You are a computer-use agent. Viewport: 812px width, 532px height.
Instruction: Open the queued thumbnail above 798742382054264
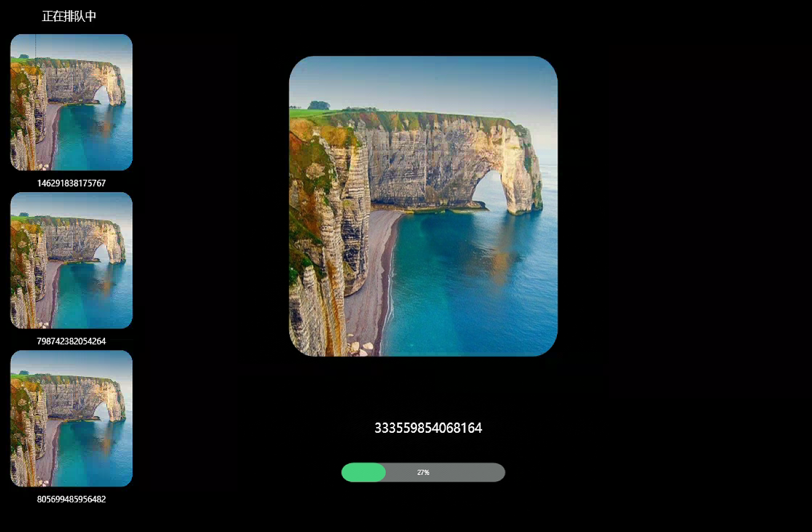(71, 260)
